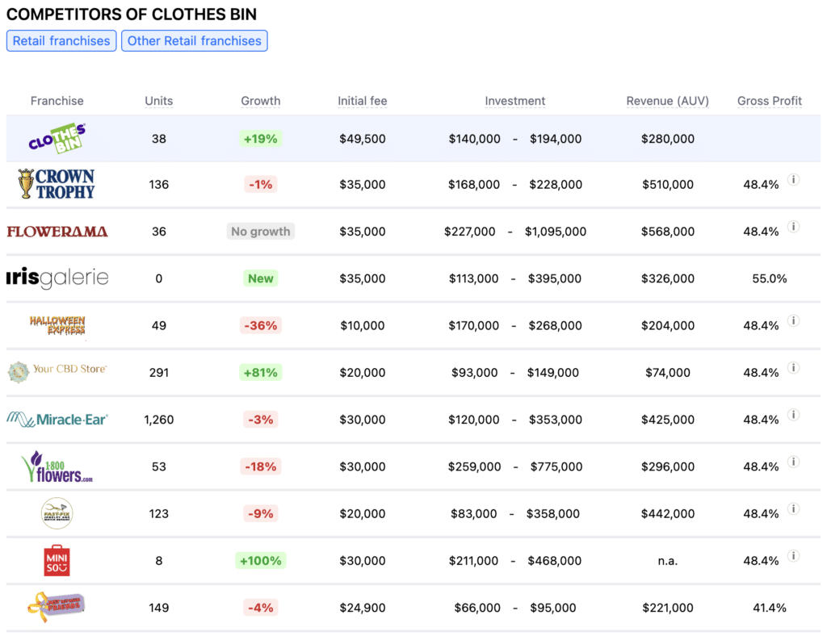
Task: Click the -1% growth badge
Action: (x=261, y=185)
